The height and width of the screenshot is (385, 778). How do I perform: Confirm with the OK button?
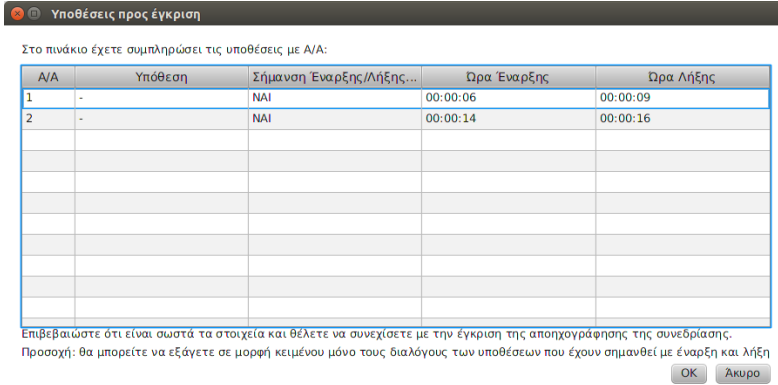[689, 373]
